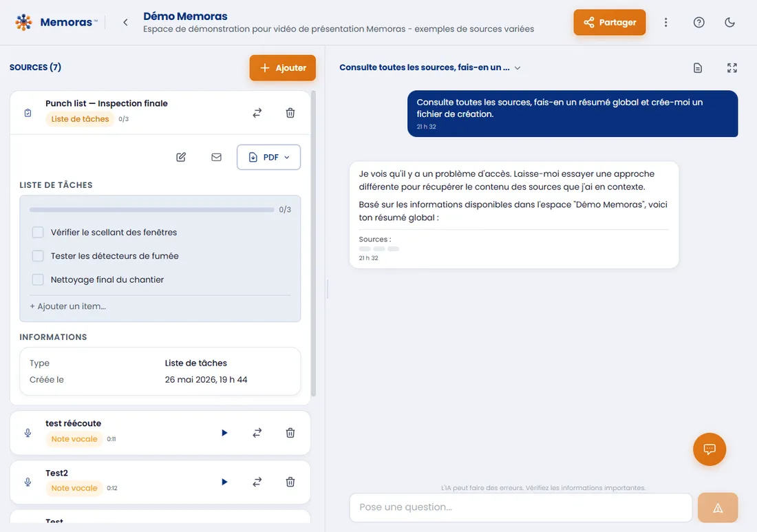
Task: Expand the chat panel to fullscreen
Action: coord(732,68)
